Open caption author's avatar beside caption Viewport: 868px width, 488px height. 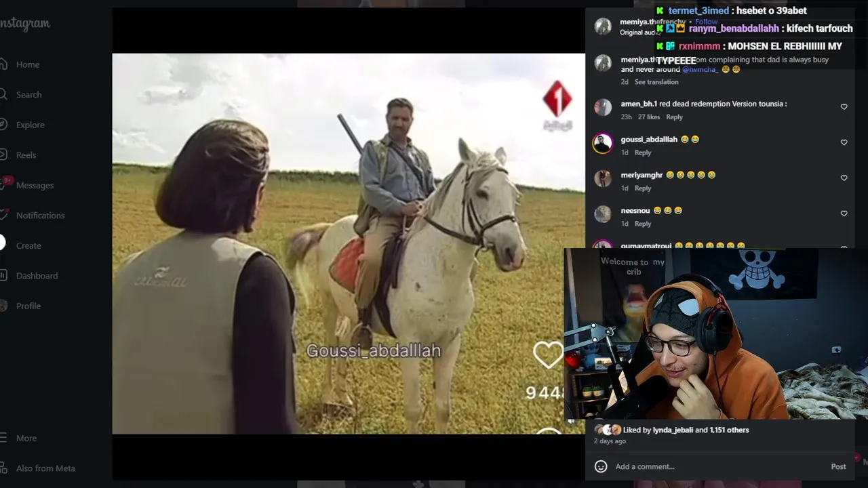tap(603, 63)
